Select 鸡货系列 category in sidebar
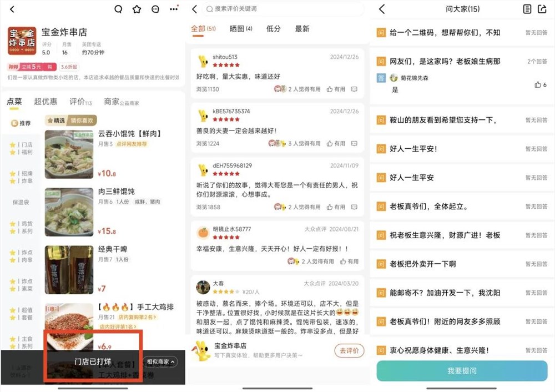Image resolution: width=555 pixels, height=392 pixels. coord(21,227)
